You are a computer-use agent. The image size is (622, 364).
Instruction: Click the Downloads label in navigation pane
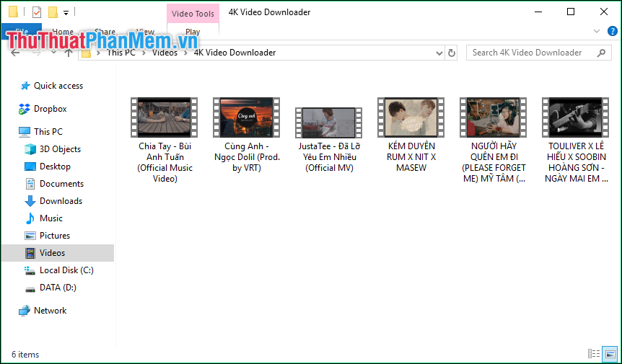[61, 201]
